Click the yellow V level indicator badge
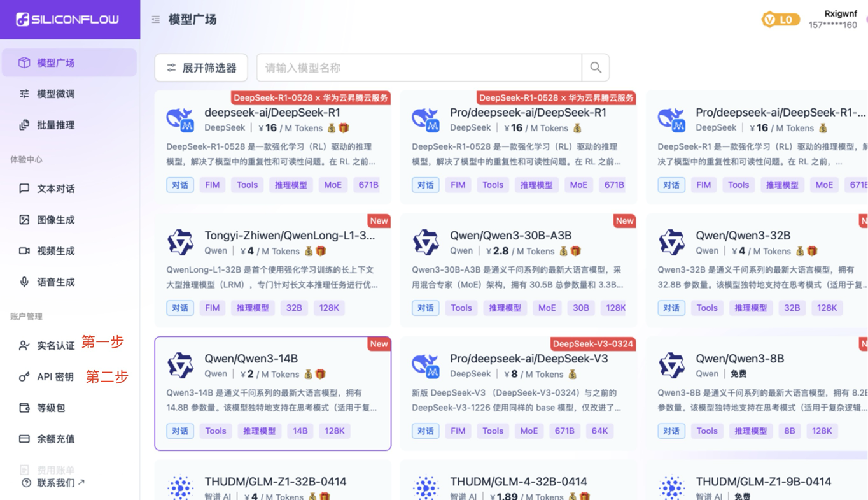Screen dimensions: 868x500 [770, 20]
